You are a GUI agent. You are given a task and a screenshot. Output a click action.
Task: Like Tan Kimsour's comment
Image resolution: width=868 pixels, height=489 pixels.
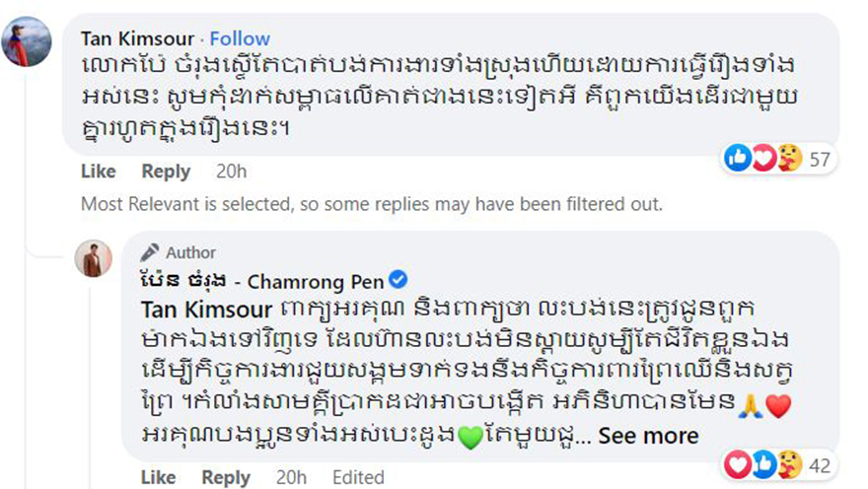(x=98, y=172)
